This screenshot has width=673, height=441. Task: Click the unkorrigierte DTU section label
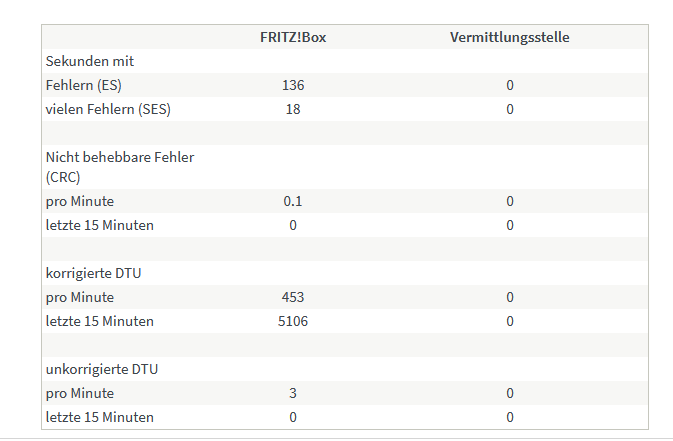click(102, 370)
